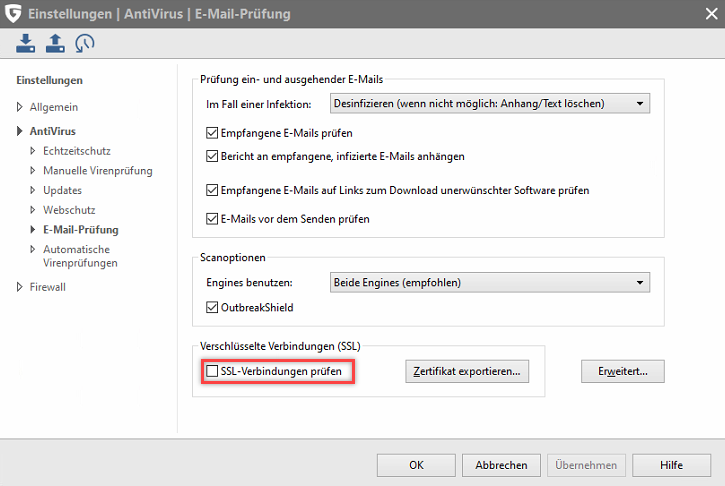Uncheck Empfangene E-Mails prüfen
This screenshot has height=486, width=725.
click(212, 133)
